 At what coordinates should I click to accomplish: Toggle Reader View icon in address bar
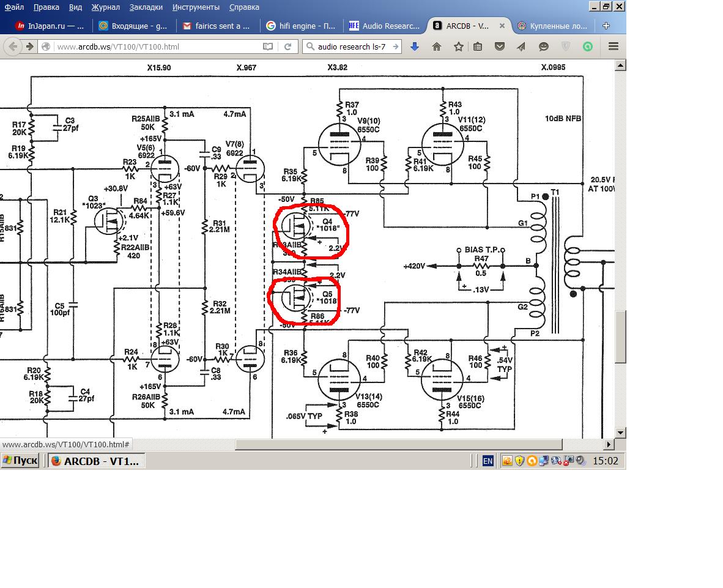[x=267, y=47]
